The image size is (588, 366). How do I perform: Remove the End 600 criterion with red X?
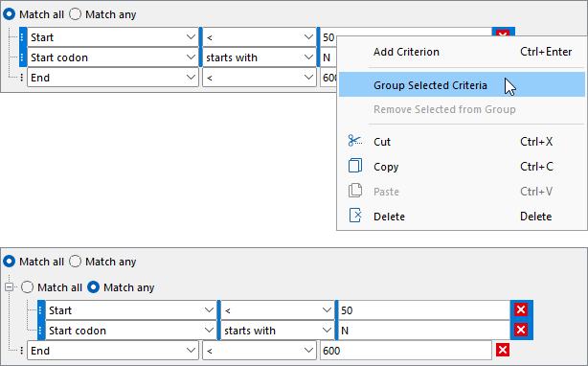[503, 351]
